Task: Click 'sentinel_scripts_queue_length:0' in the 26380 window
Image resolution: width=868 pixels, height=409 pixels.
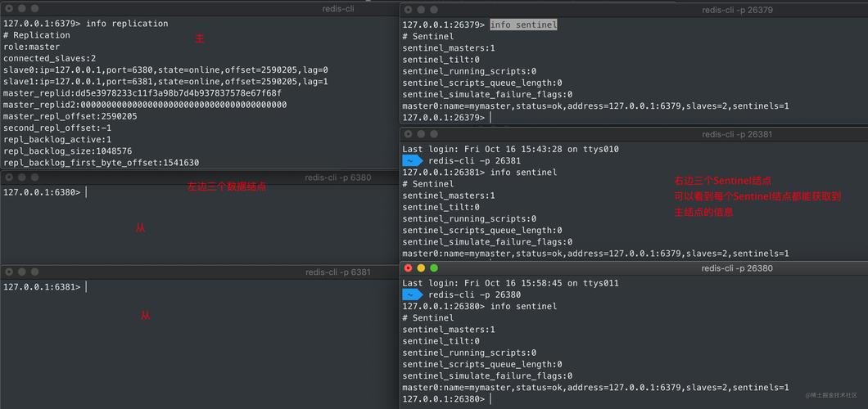Action: click(x=482, y=364)
